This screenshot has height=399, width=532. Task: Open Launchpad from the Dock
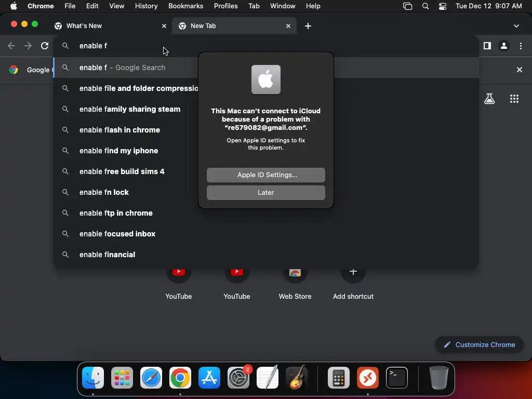pos(122,378)
